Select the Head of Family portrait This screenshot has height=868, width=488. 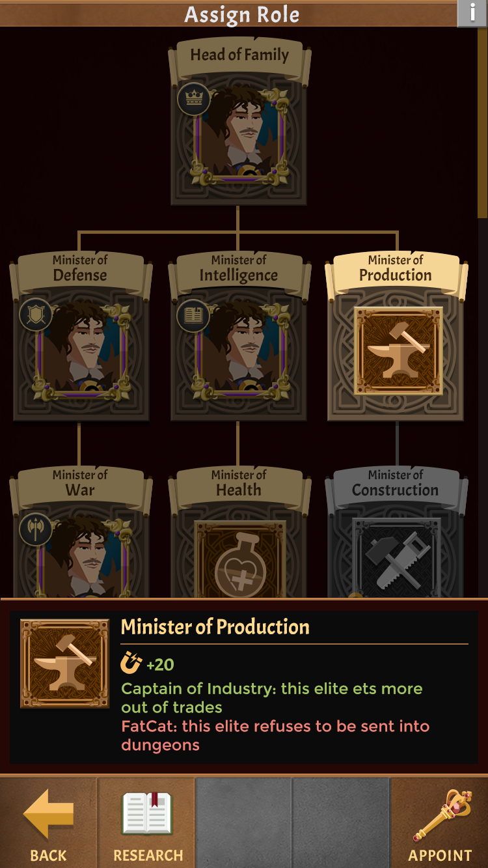tap(239, 134)
